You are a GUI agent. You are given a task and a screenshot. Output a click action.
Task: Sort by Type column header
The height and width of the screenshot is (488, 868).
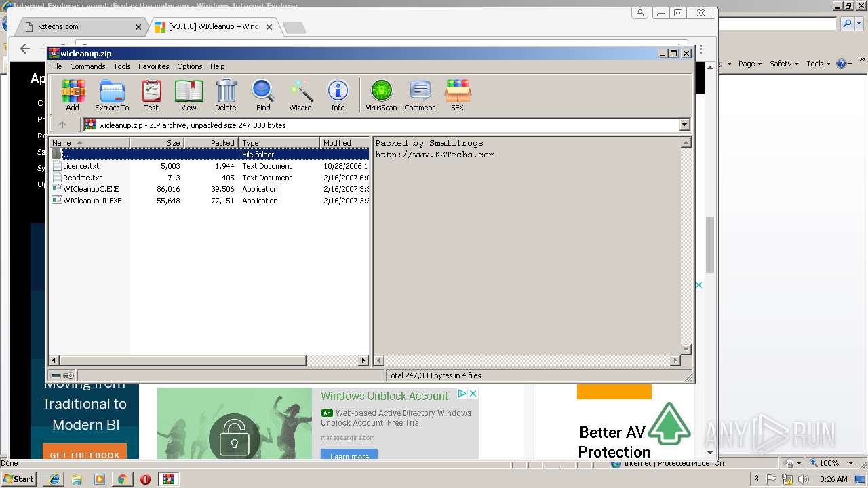(x=279, y=142)
